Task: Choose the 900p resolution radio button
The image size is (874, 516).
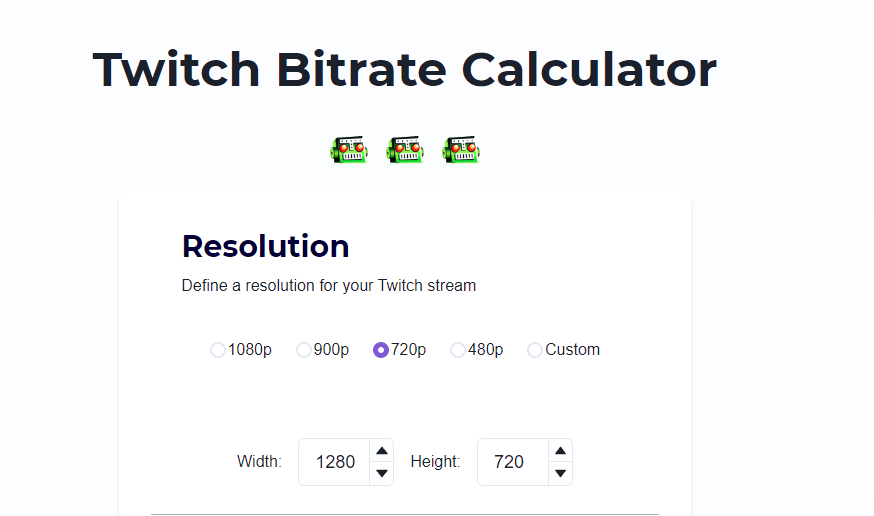Action: pos(304,350)
